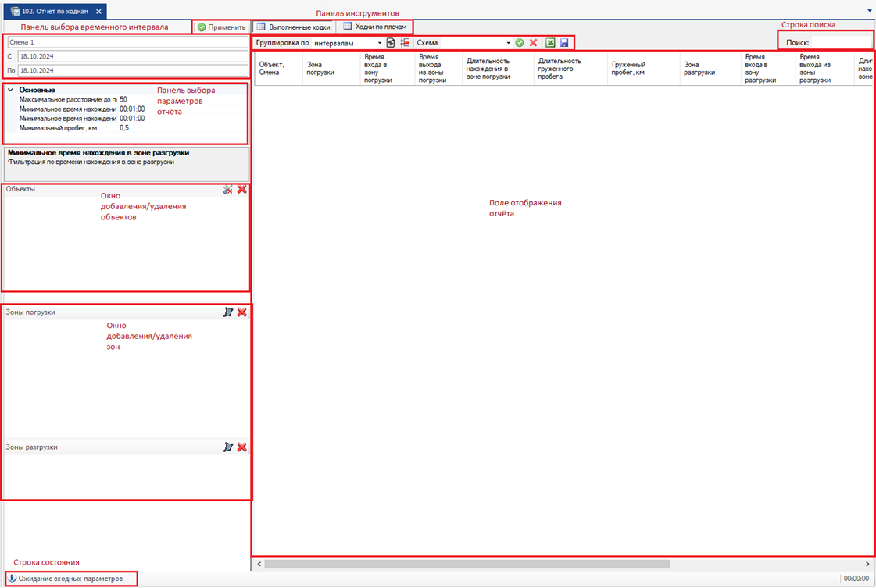Screen dimensions: 876x588
Task: Open the Группировка по dropdown
Action: [x=380, y=43]
